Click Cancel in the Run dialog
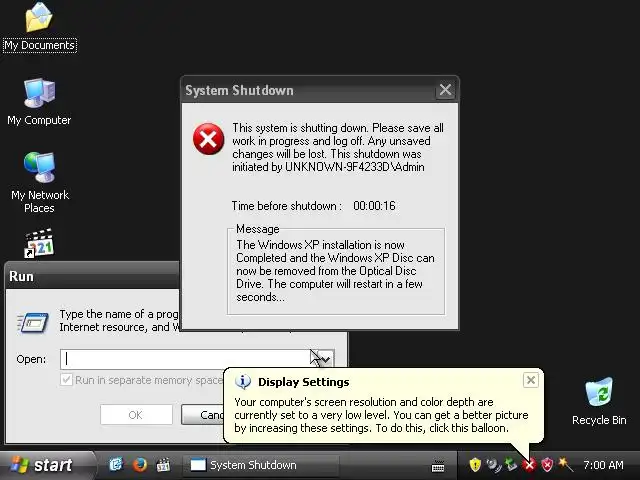640x480 pixels. coord(203,415)
